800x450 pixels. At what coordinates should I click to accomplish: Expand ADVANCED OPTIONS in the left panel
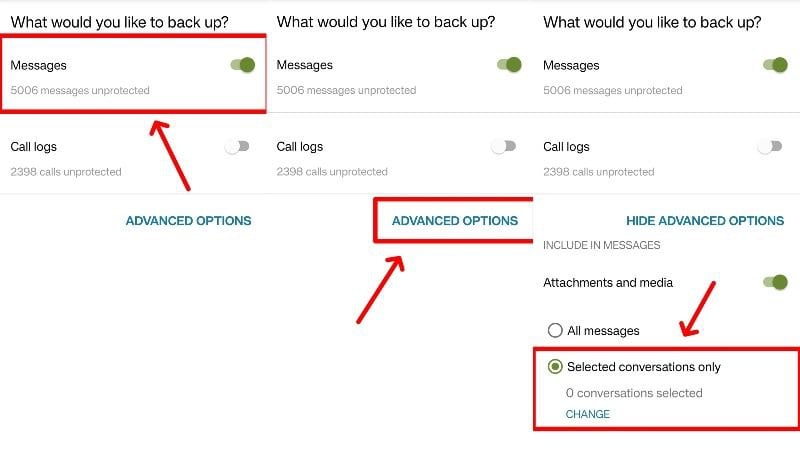[x=188, y=221]
